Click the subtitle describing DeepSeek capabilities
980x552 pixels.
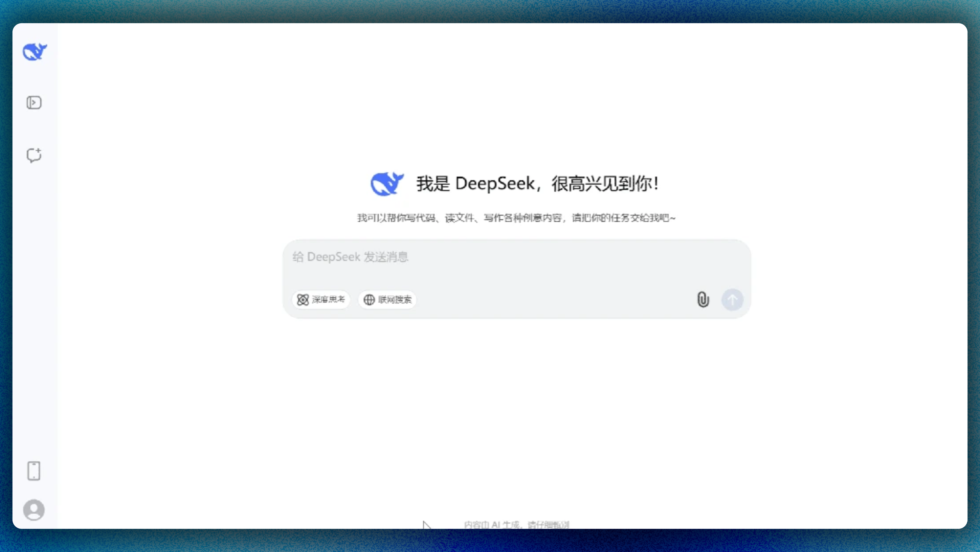coord(516,218)
